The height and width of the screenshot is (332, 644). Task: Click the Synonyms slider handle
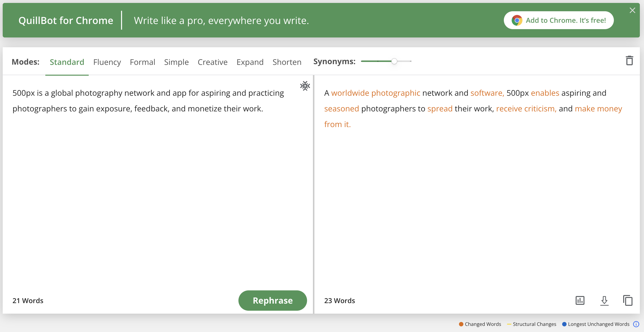click(x=394, y=61)
